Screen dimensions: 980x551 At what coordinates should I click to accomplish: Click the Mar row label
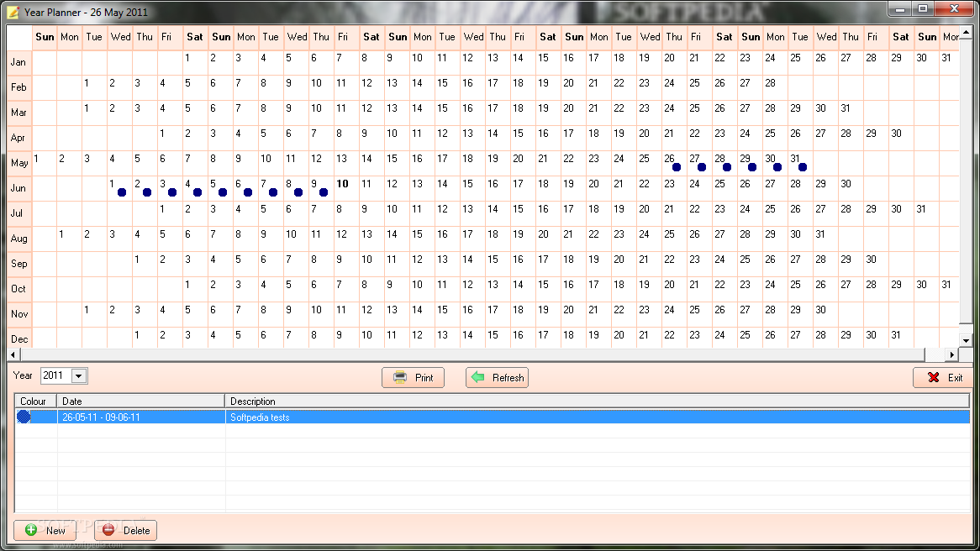(18, 113)
